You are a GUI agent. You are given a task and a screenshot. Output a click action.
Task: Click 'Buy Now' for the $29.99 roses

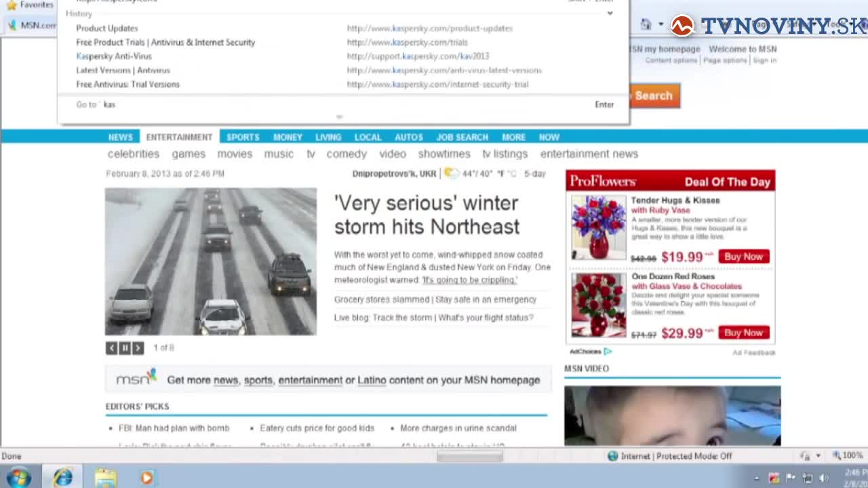tap(744, 333)
